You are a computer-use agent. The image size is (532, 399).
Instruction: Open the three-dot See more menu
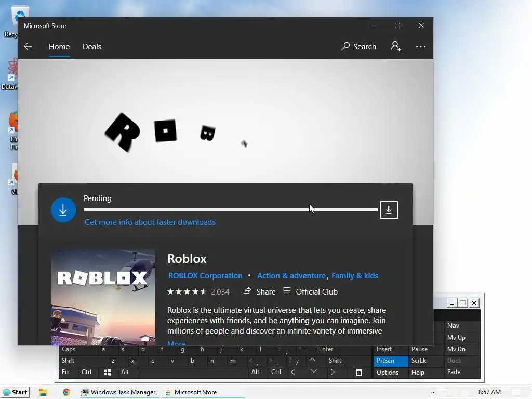421,47
